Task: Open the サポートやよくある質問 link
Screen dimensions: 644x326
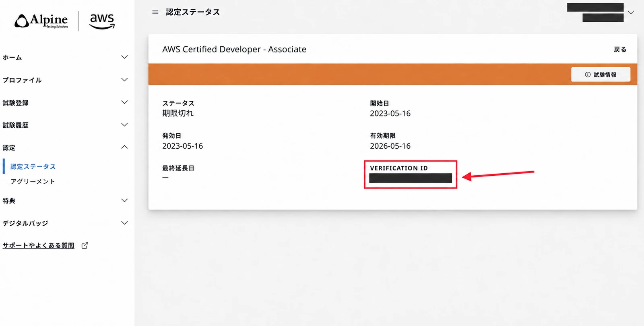Action: coord(38,245)
